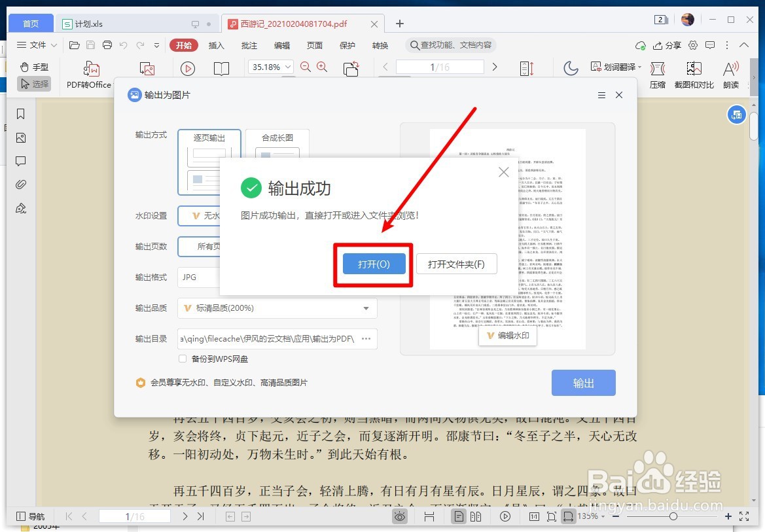Open the 插入 ribbon tab
Screen dimensions: 765x532
click(216, 45)
